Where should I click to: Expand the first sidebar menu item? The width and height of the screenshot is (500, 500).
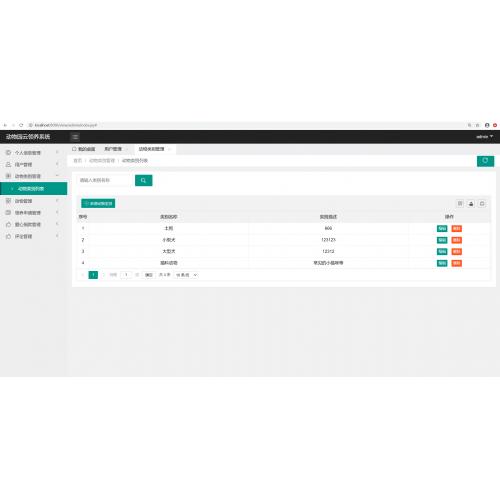33,153
